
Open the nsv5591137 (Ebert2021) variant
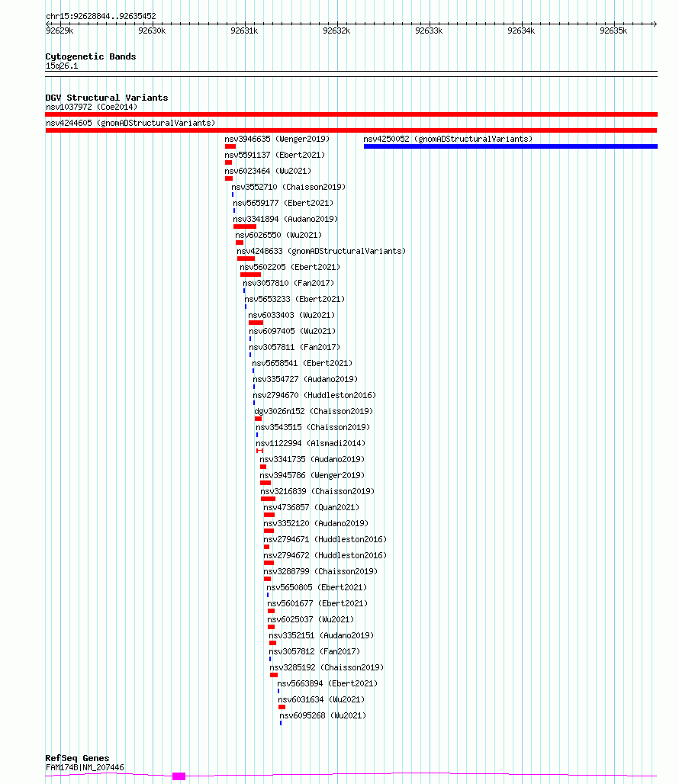click(x=275, y=155)
